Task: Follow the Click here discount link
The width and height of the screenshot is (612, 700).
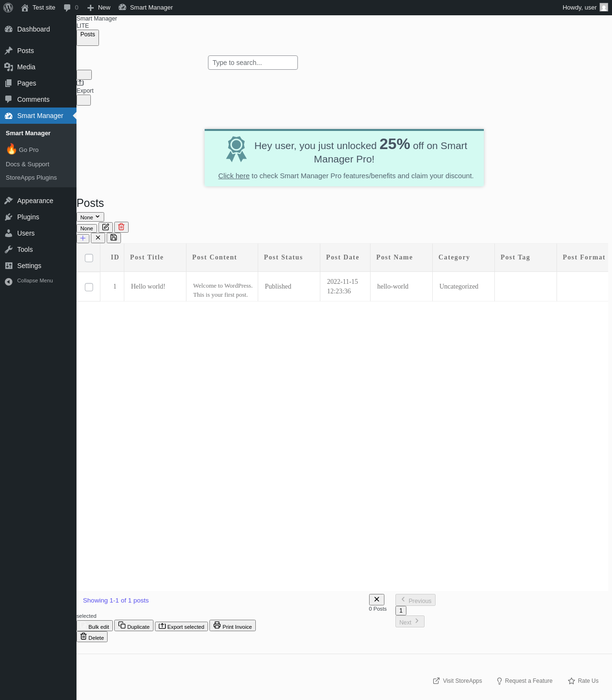Action: pos(234,176)
